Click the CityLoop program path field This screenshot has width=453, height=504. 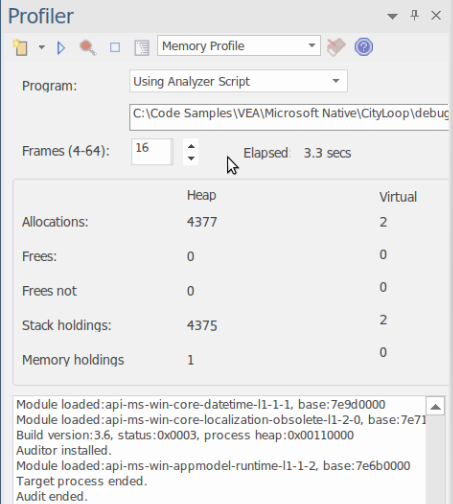click(x=289, y=117)
